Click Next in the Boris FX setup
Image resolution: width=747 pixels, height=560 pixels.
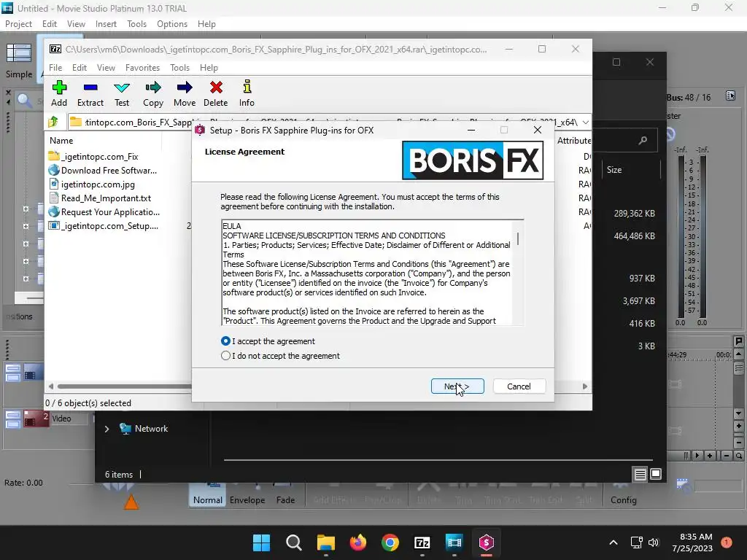click(x=457, y=386)
